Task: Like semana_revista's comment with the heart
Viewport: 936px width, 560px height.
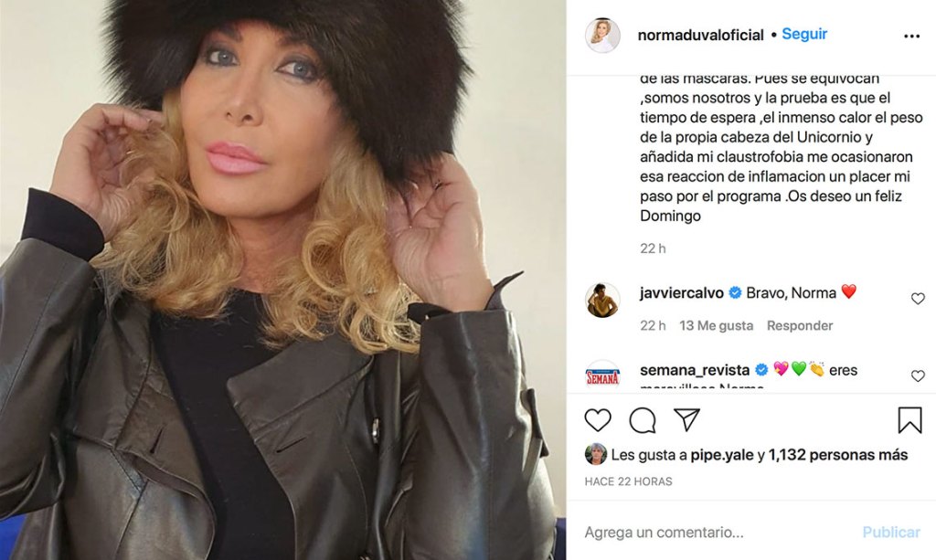Action: (x=918, y=375)
